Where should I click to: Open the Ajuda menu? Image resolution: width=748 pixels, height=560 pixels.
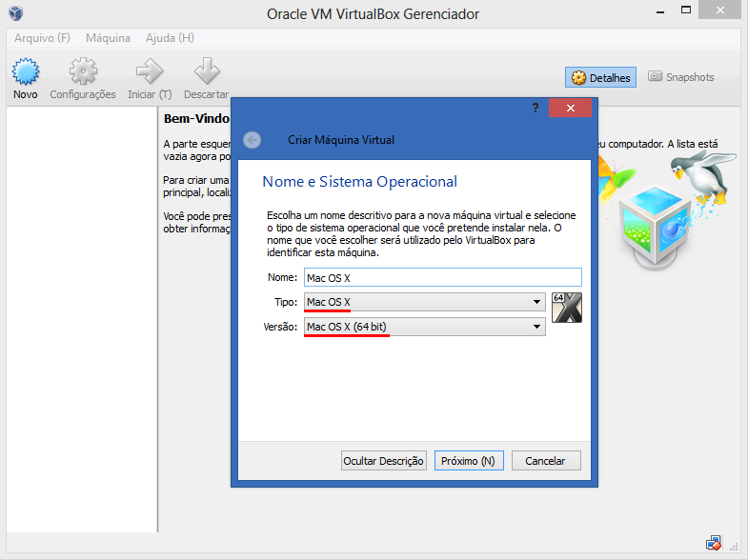pyautogui.click(x=170, y=38)
